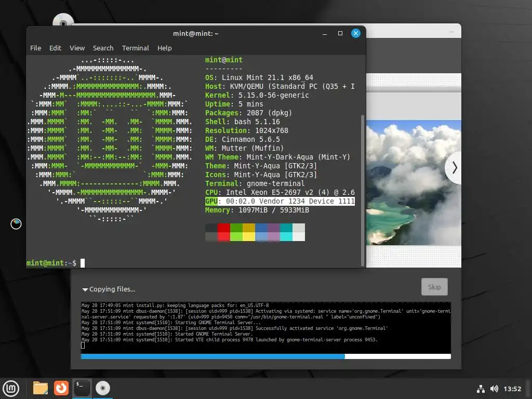The image size is (532, 399).
Task: Click the mint@mint title in terminal titlebar
Action: (196, 34)
